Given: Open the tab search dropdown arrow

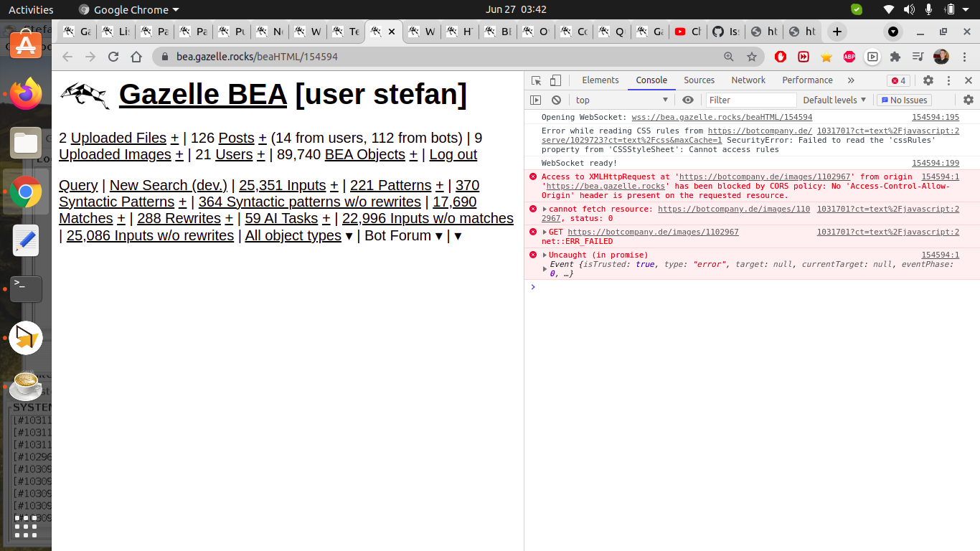Looking at the screenshot, I should [893, 32].
